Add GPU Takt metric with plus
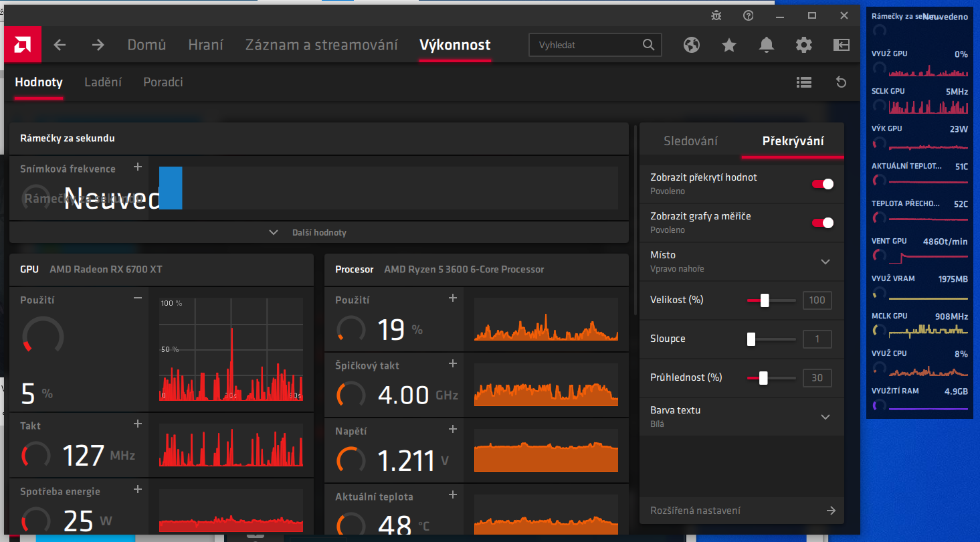980x542 pixels. point(138,424)
